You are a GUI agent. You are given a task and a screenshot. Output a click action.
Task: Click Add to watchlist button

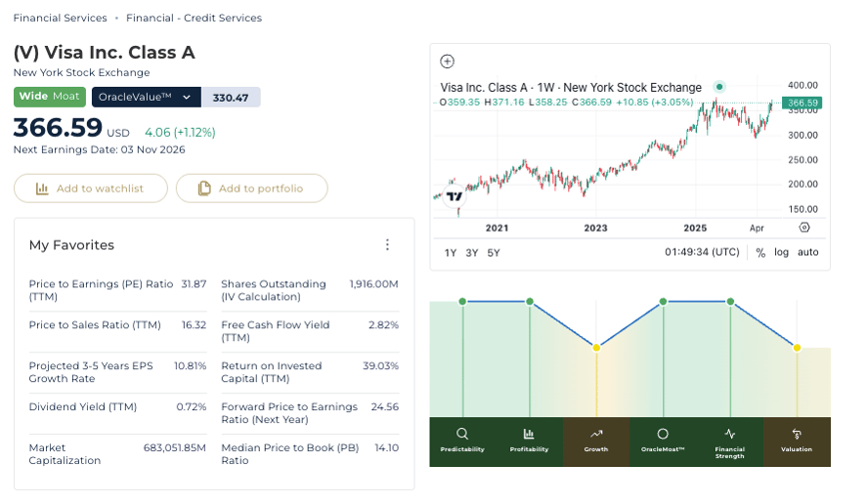(x=91, y=189)
